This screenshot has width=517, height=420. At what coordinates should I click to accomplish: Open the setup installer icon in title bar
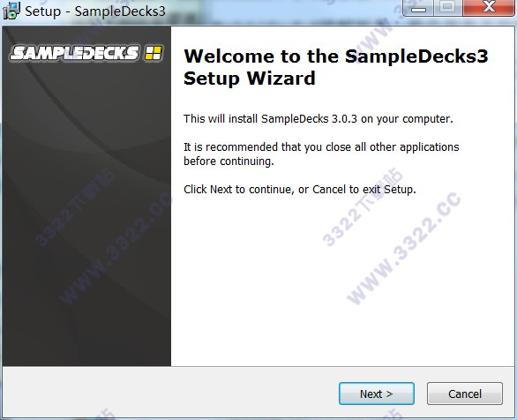coord(11,11)
